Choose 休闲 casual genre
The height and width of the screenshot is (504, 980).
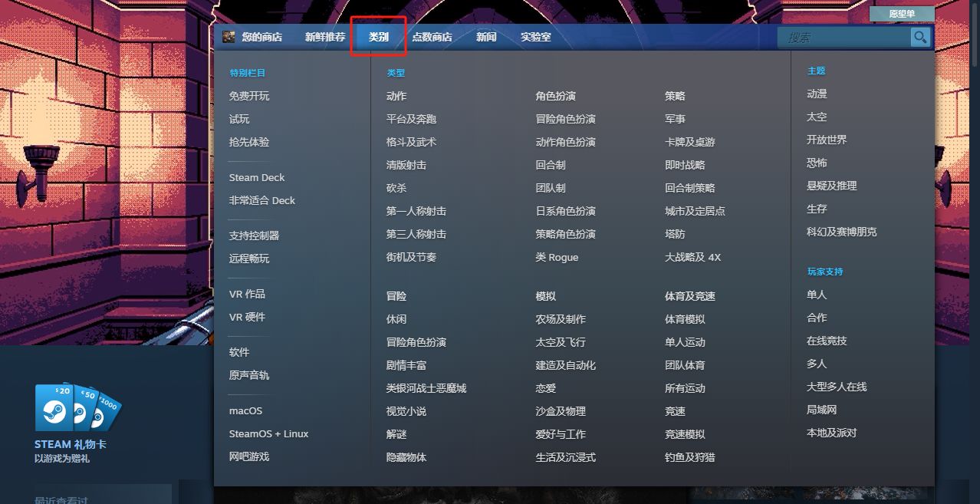pos(396,319)
